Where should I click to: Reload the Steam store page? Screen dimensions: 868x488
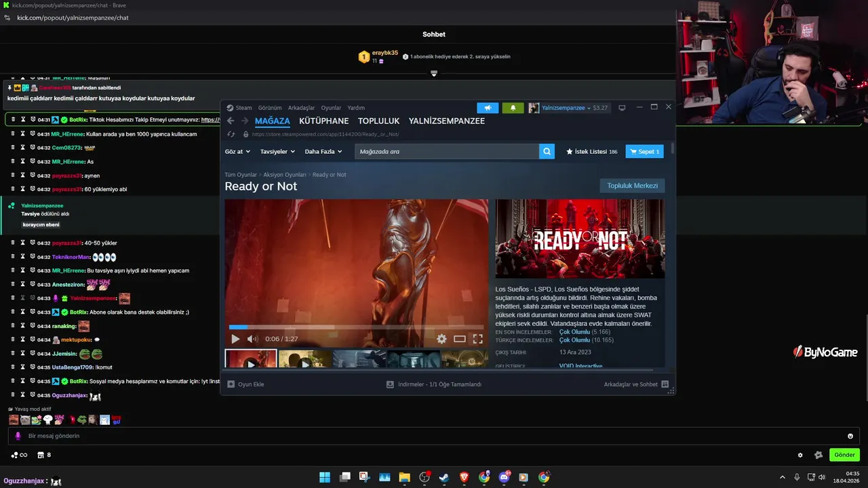point(231,134)
